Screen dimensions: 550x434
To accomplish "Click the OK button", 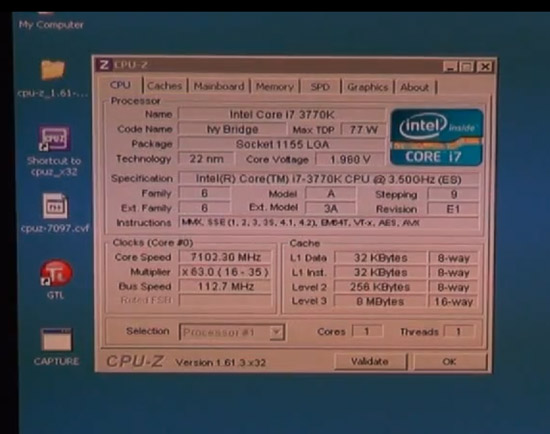I will 450,362.
